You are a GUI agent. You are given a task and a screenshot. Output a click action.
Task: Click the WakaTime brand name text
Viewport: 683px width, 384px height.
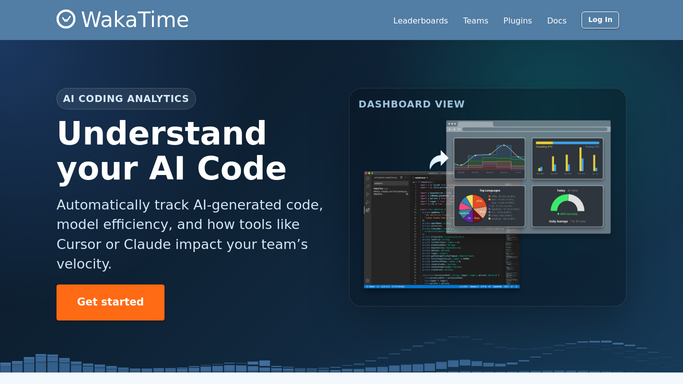point(135,20)
